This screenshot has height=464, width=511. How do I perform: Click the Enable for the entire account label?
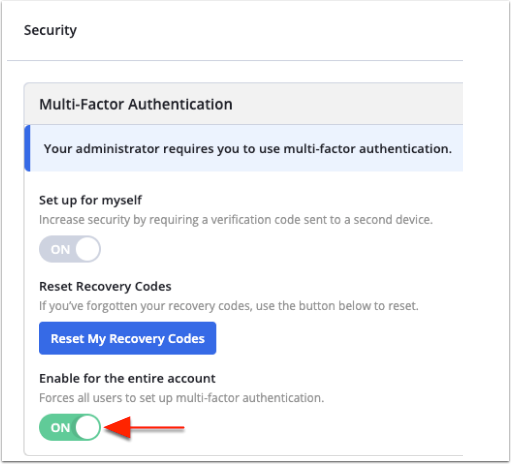(x=127, y=379)
